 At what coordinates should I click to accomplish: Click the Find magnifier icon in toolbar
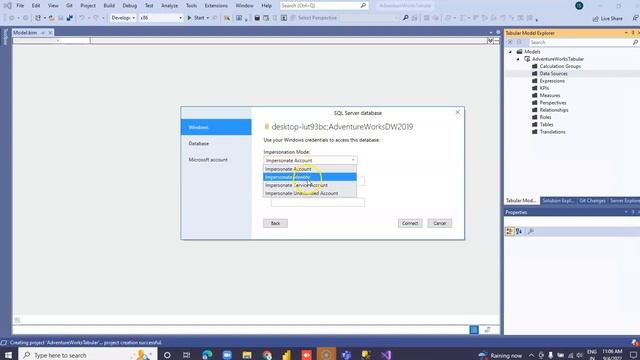(x=405, y=18)
